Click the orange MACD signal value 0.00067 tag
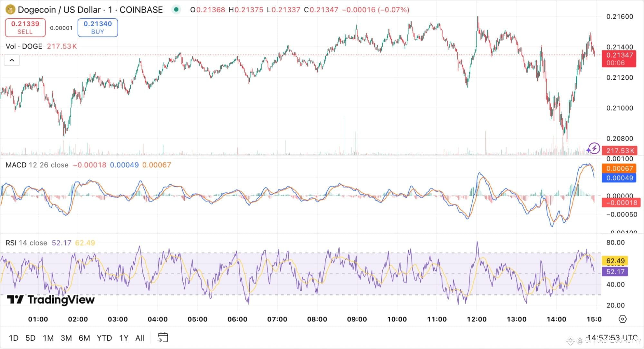 [x=619, y=168]
